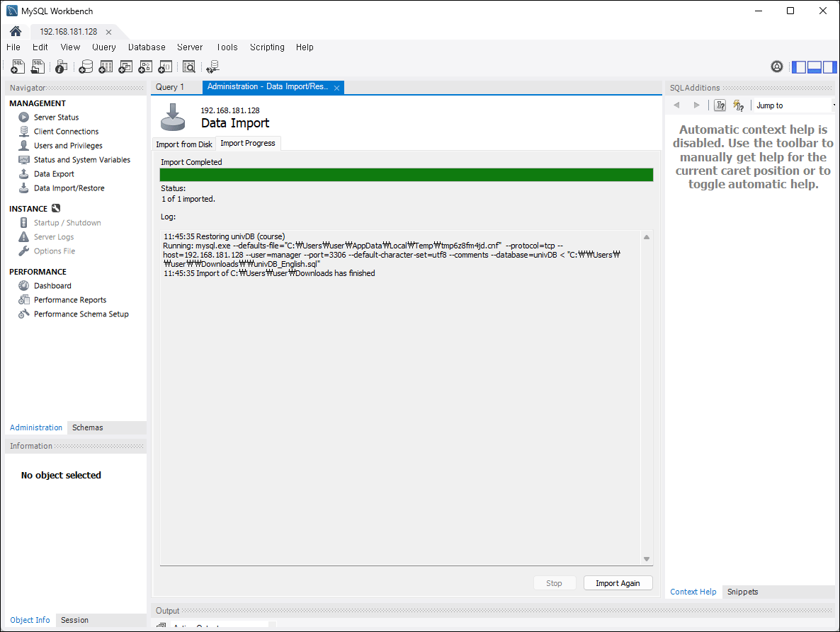840x632 pixels.
Task: Open the Help menu
Action: tap(305, 47)
